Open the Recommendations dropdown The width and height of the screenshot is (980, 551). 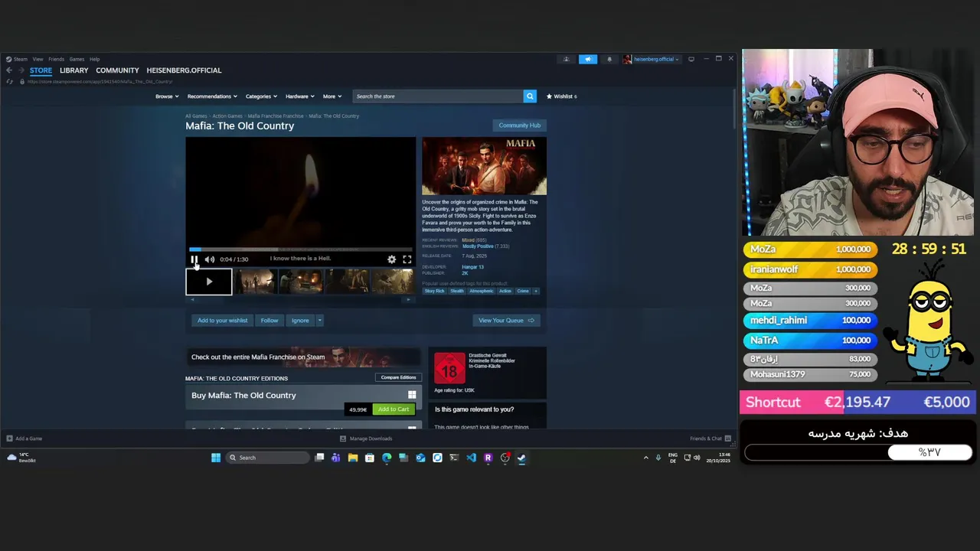[x=212, y=96]
